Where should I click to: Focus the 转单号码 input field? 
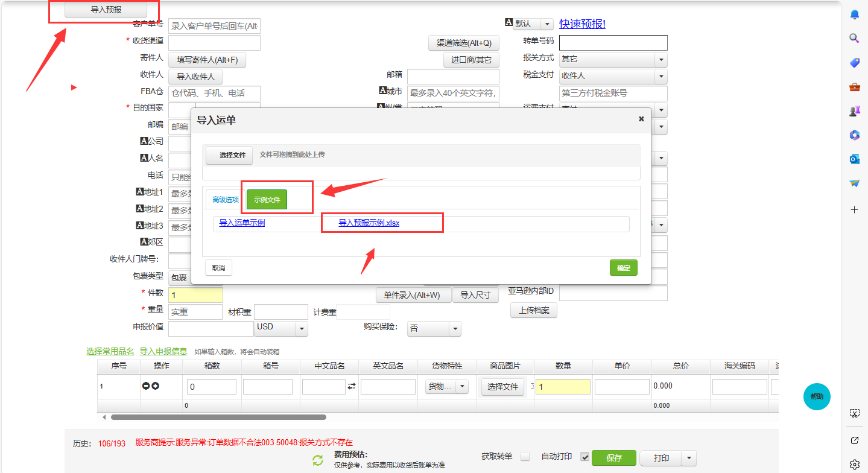613,43
